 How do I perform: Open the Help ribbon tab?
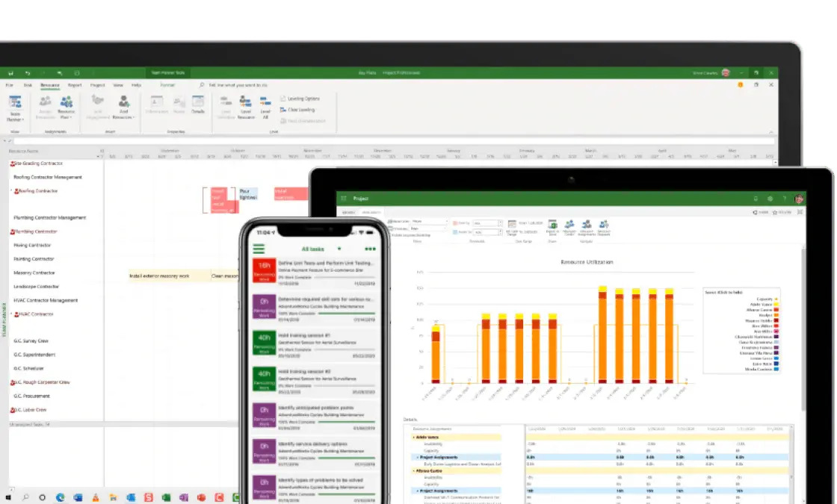(136, 85)
